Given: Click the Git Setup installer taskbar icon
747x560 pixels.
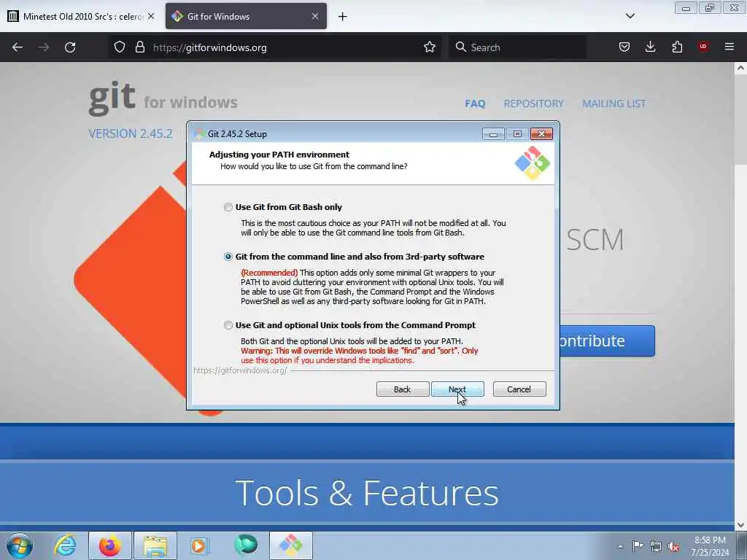Looking at the screenshot, I should (291, 545).
